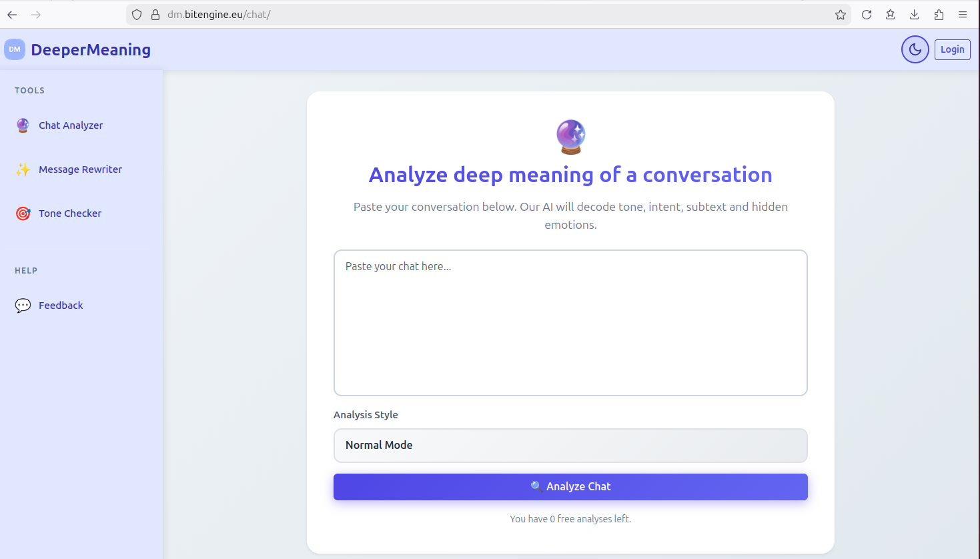The height and width of the screenshot is (559, 980).
Task: Click the tracking protection shield icon
Action: [136, 14]
